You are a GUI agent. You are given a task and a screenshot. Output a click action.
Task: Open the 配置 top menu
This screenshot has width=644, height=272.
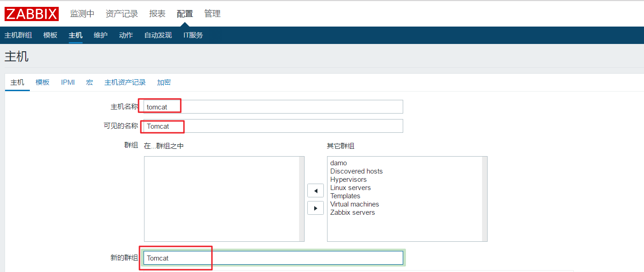(x=185, y=14)
